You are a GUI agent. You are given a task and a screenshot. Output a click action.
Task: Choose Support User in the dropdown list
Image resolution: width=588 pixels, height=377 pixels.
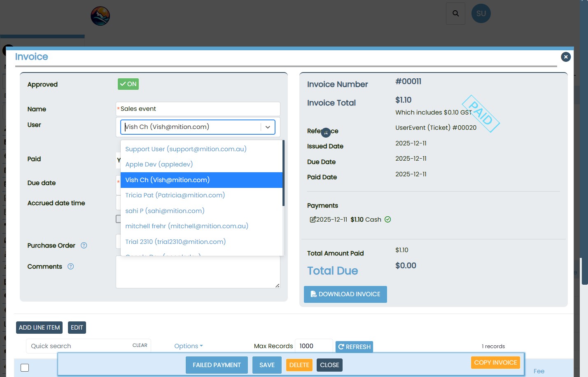tap(186, 149)
